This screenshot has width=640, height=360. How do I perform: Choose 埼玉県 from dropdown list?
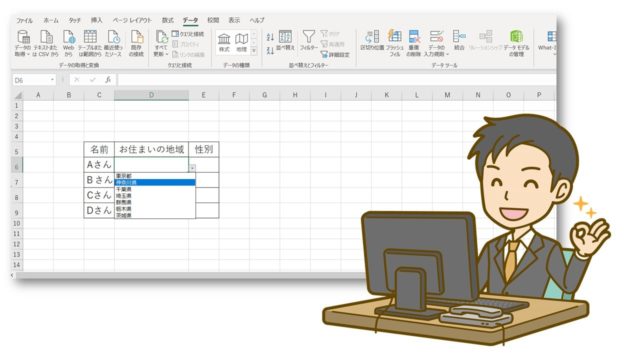pyautogui.click(x=155, y=196)
